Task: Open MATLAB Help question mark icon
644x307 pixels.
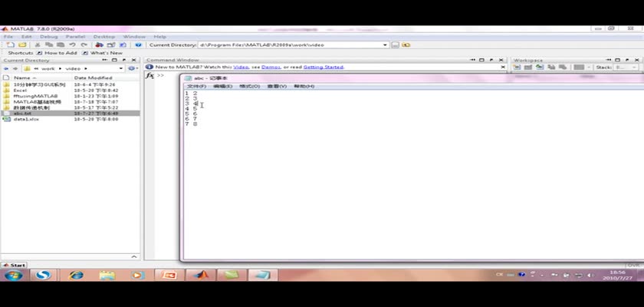Action: coord(139,45)
